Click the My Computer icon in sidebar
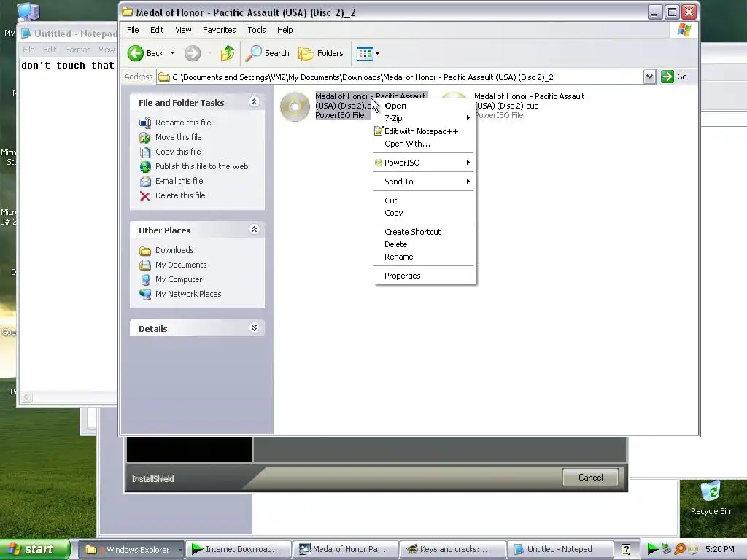This screenshot has height=560, width=747. tap(145, 279)
